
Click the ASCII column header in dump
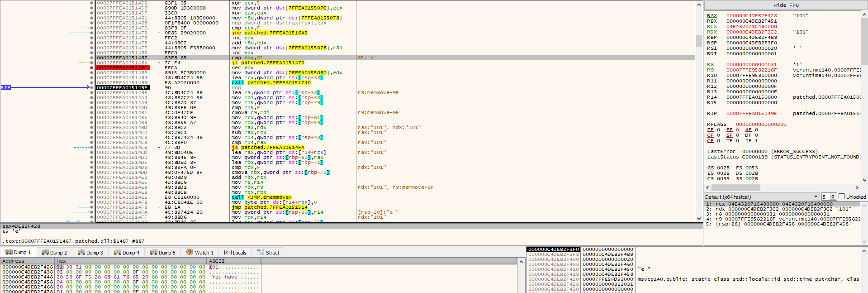[x=234, y=261]
